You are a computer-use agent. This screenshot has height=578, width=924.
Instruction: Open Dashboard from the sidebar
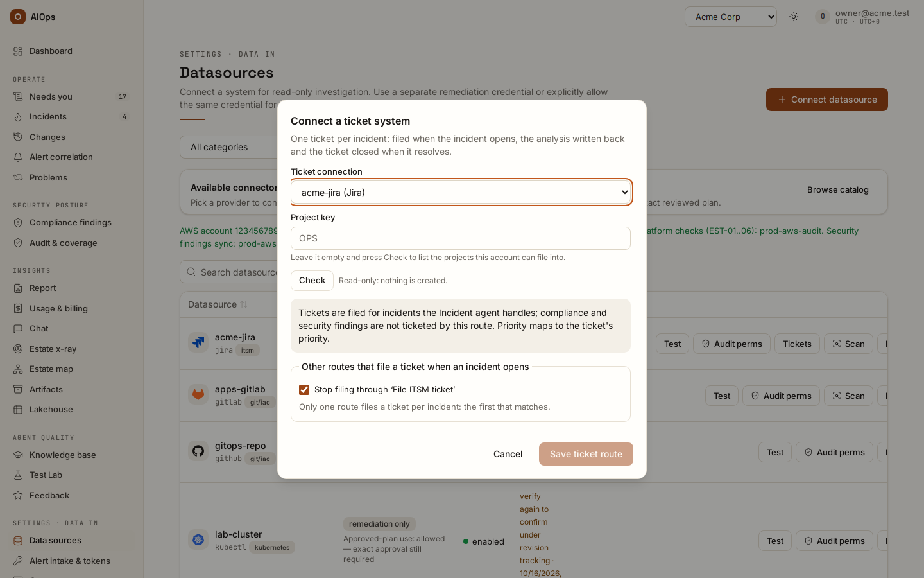point(71,51)
